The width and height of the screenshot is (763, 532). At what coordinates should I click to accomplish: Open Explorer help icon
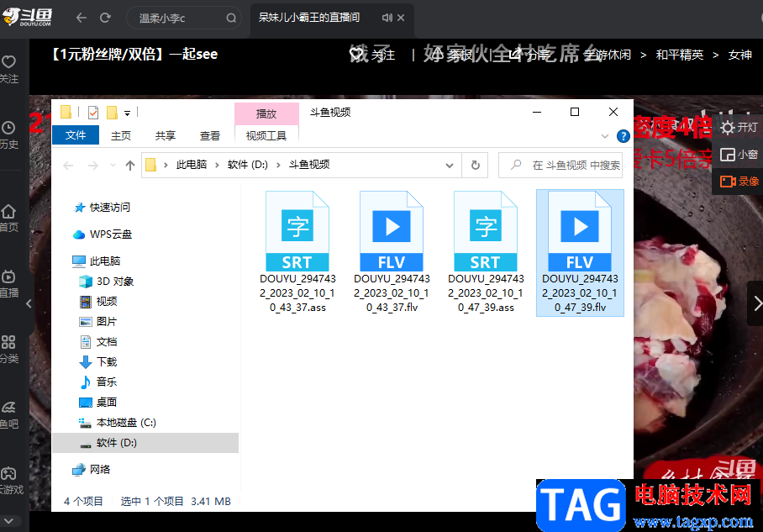[623, 136]
